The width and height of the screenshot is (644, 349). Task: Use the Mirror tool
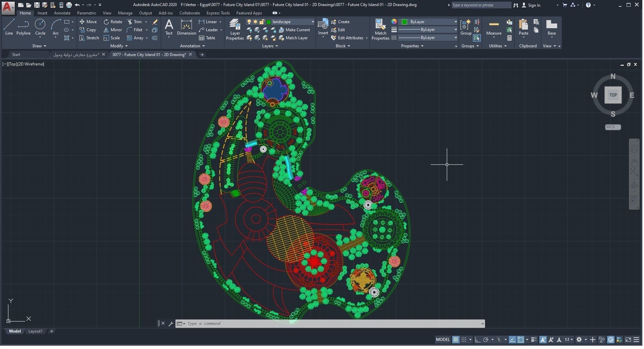[113, 30]
